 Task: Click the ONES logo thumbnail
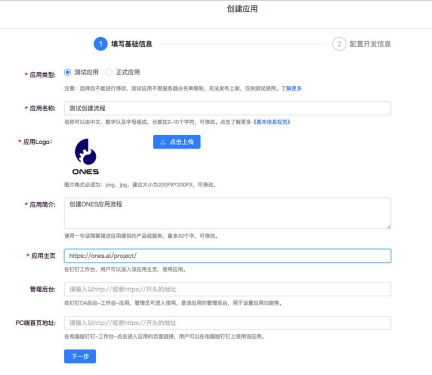(86, 157)
